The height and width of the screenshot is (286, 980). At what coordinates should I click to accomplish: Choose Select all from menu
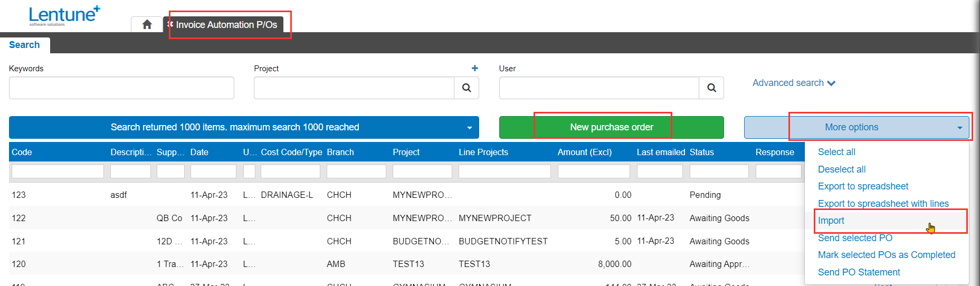(x=836, y=152)
